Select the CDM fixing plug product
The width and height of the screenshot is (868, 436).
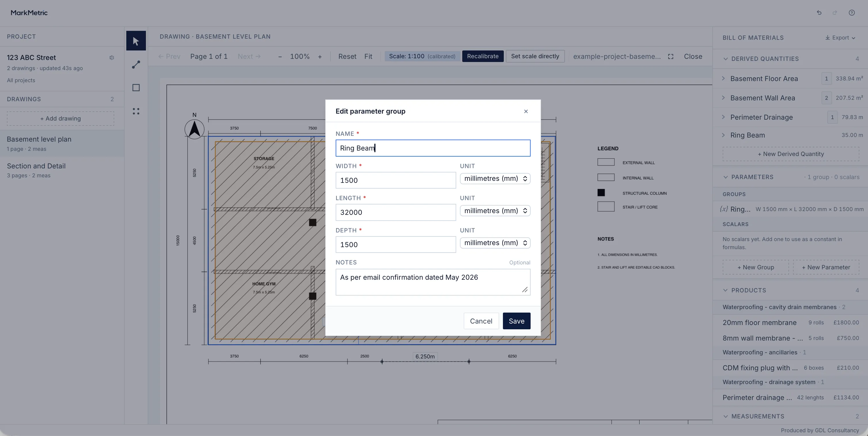[790, 368]
